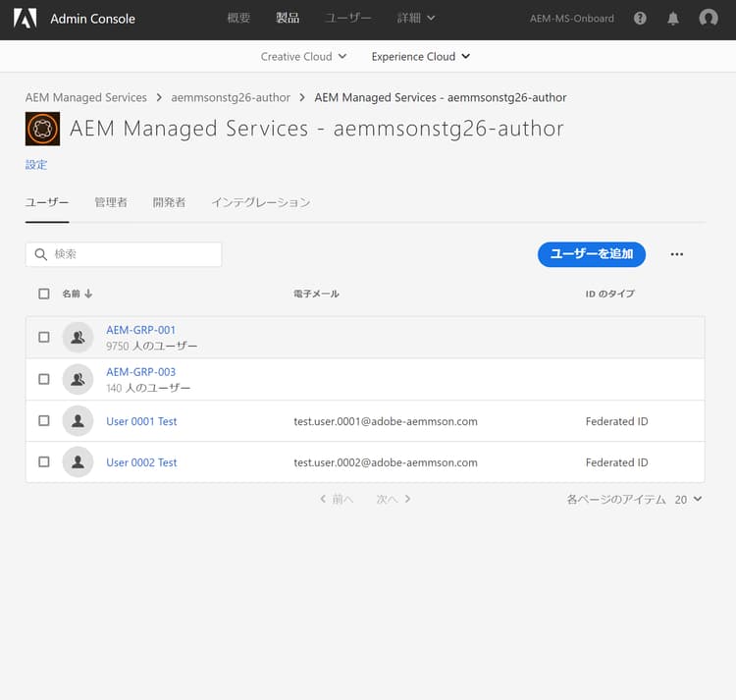Open the AEM-GRP-003 group link

[140, 372]
